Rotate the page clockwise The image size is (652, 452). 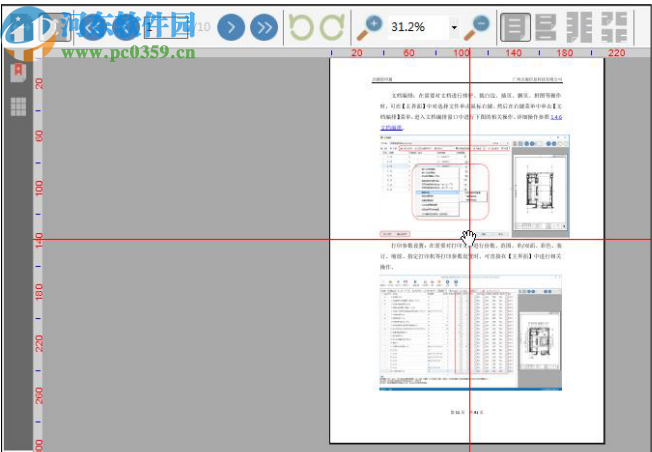(332, 27)
